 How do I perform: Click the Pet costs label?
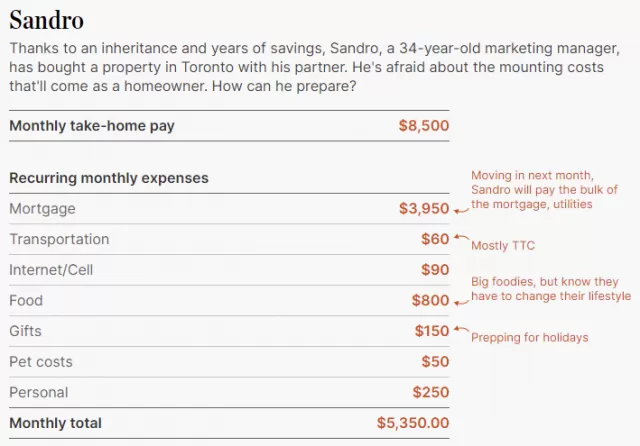(x=41, y=362)
